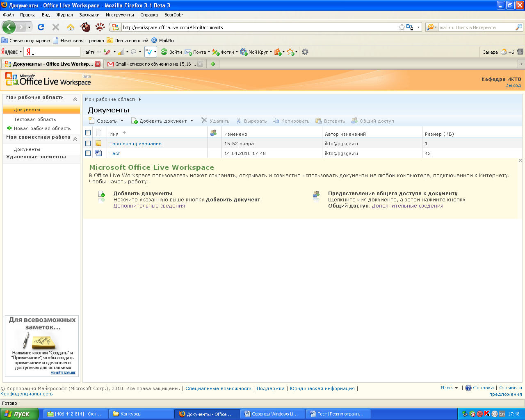Viewport: 525px width, 420px height.
Task: Open Удаленные элементы in the sidebar
Action: click(36, 157)
